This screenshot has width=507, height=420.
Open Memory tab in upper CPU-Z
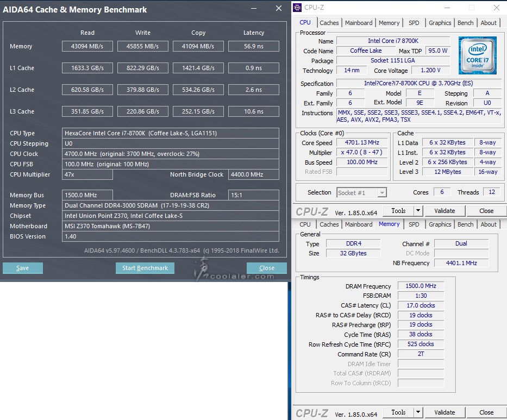click(389, 23)
